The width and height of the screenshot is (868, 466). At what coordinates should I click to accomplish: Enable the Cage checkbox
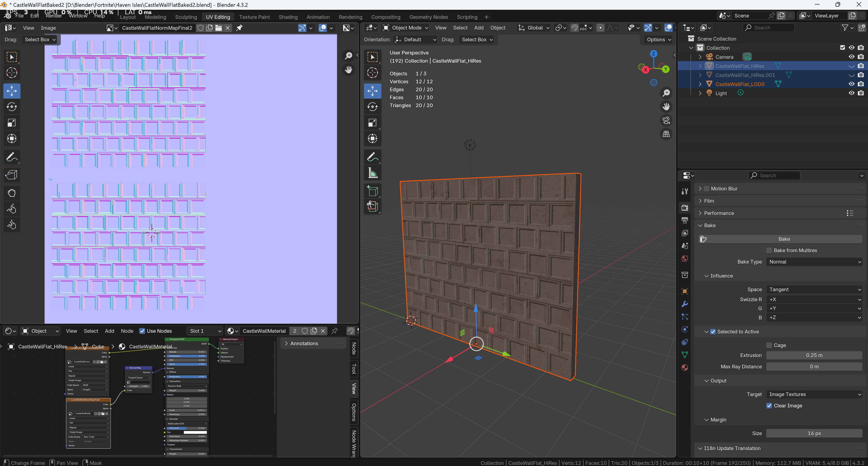769,345
